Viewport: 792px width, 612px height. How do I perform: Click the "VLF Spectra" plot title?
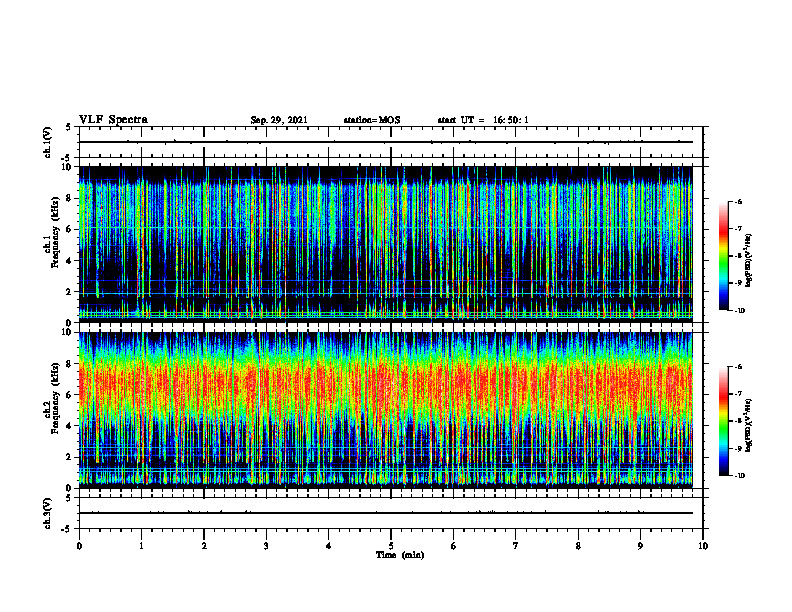click(x=113, y=120)
